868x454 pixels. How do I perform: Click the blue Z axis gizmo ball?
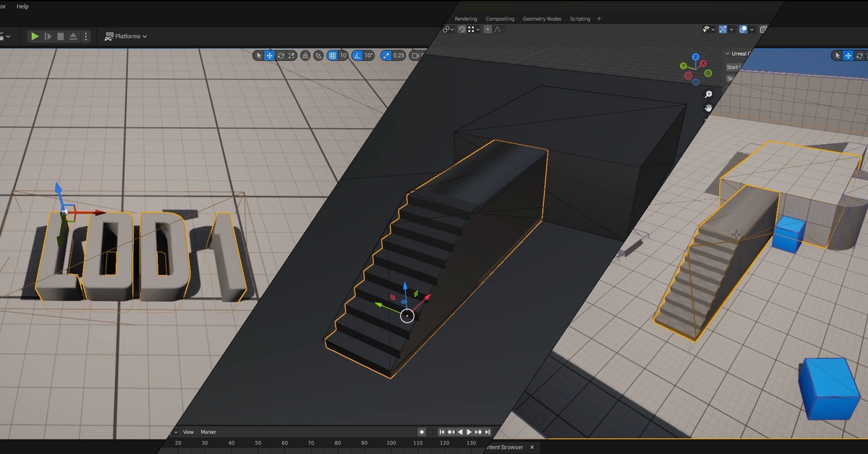click(x=695, y=56)
